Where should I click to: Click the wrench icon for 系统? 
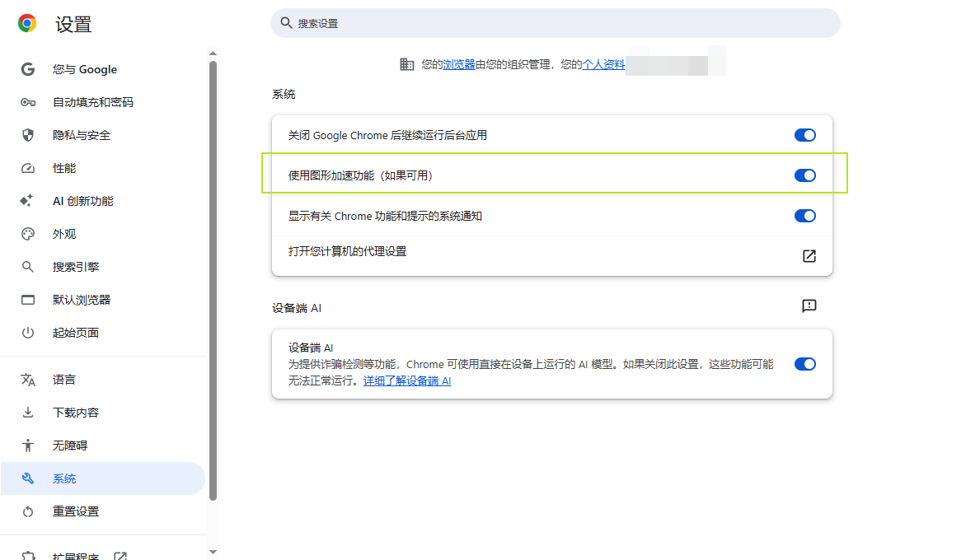27,478
